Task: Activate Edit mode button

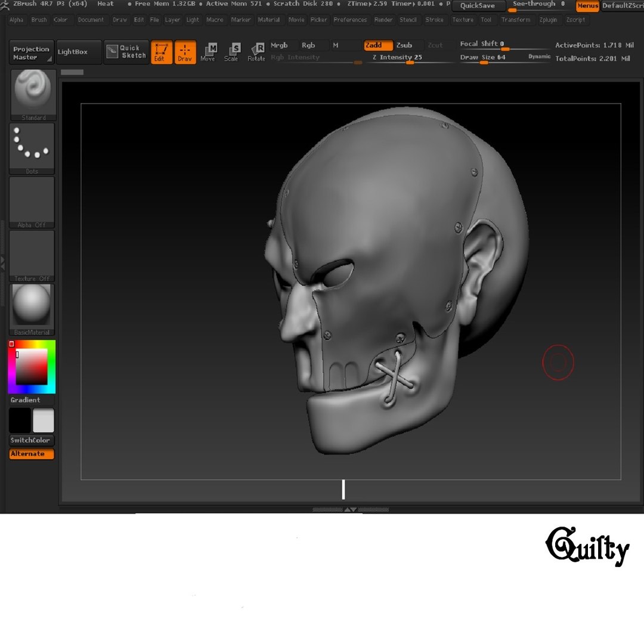Action: point(162,52)
